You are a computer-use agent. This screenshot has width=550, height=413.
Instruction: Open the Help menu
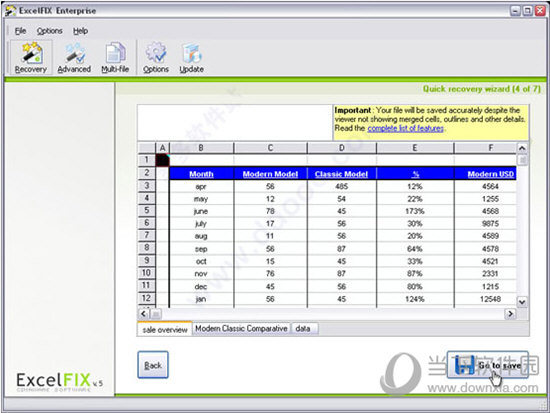[x=80, y=31]
